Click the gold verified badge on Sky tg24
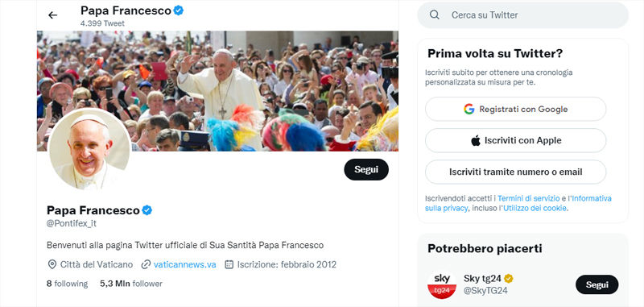The height and width of the screenshot is (307, 644). pyautogui.click(x=509, y=279)
